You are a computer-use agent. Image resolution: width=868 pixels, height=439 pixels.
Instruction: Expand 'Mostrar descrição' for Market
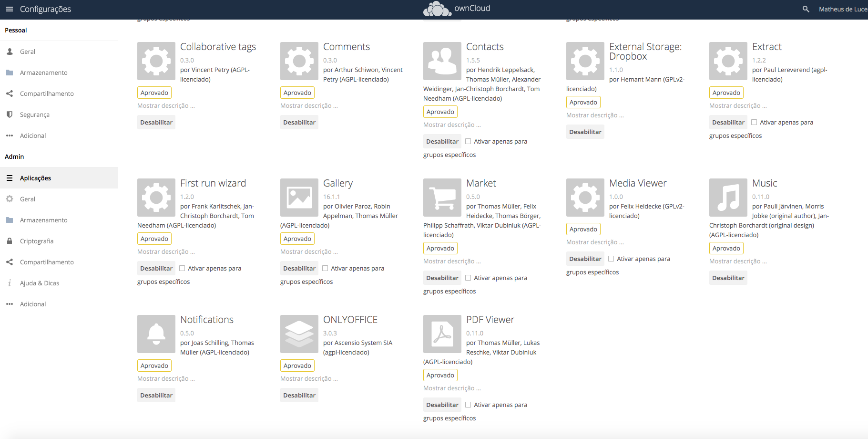tap(452, 261)
